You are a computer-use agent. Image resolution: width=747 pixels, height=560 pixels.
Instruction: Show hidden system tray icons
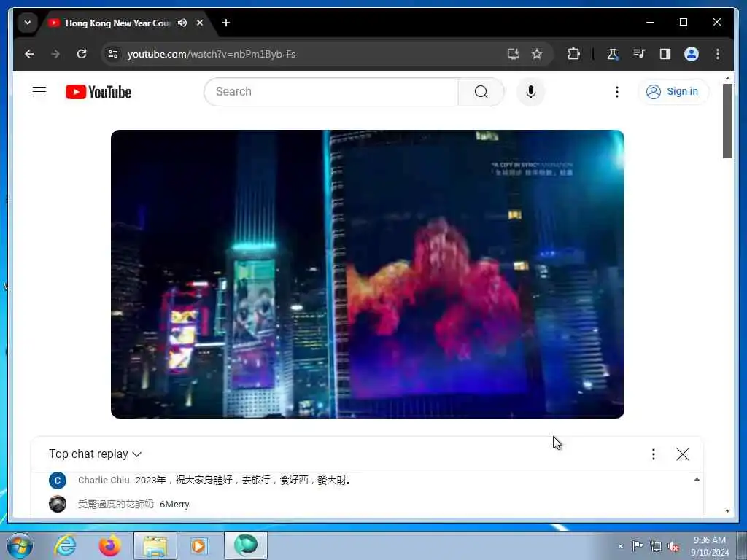[620, 546]
